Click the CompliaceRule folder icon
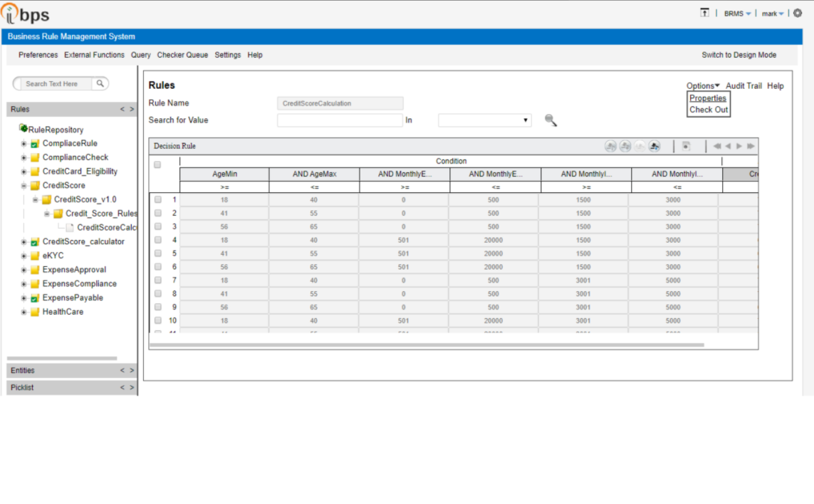This screenshot has width=814, height=504. (x=35, y=144)
